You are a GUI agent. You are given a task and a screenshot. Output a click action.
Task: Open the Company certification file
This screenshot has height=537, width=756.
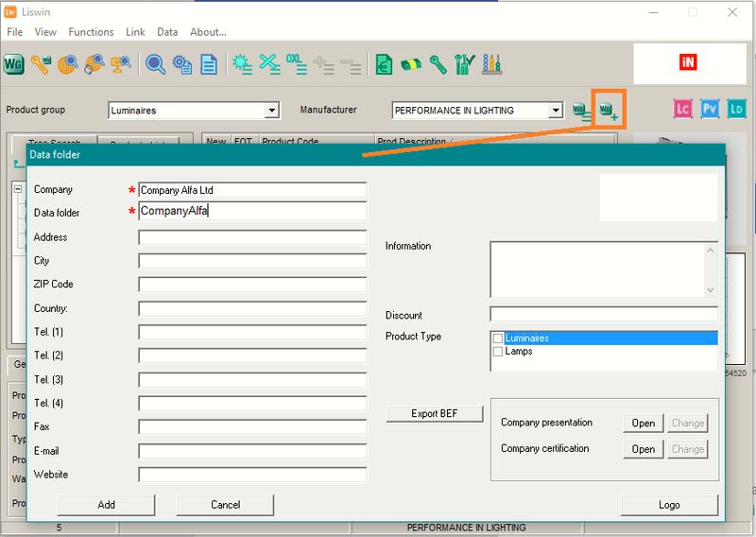tap(644, 449)
